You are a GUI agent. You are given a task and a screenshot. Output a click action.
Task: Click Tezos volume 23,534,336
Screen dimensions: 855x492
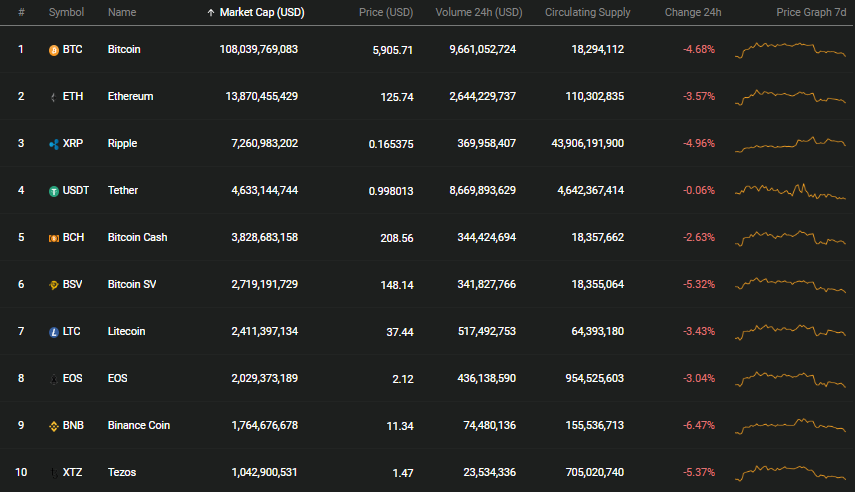(490, 472)
